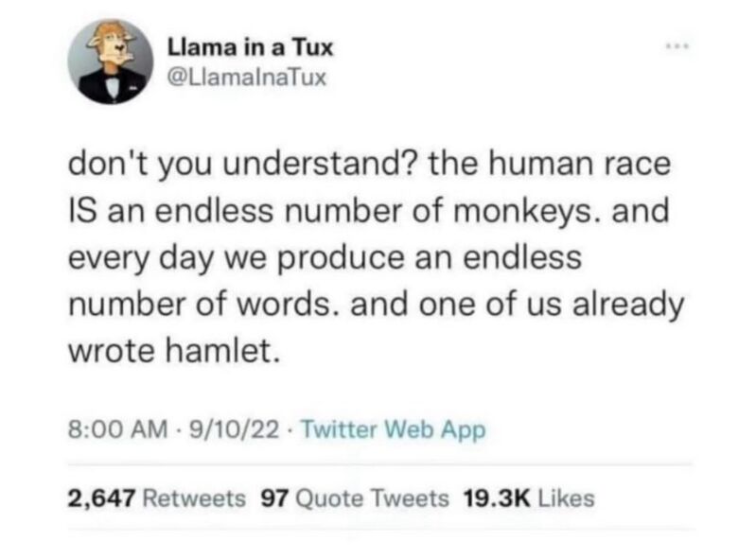Click the Twitter Web App source link
The width and height of the screenshot is (756, 559).
394,428
